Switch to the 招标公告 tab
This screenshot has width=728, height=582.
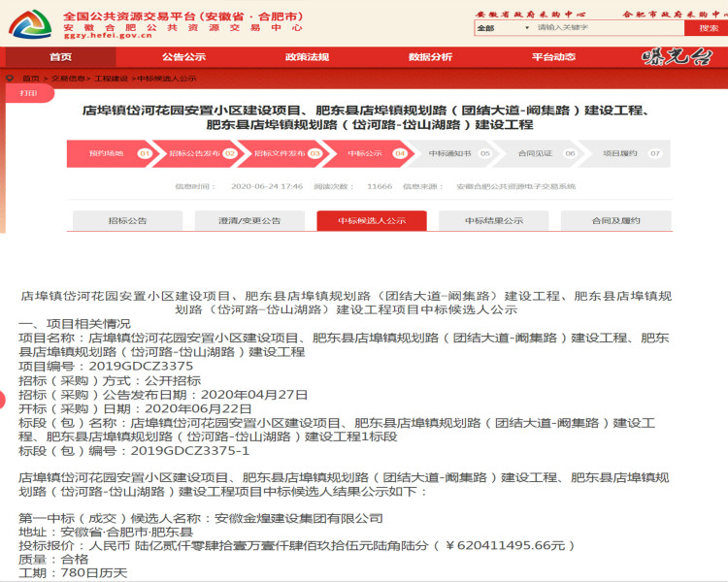[x=127, y=221]
